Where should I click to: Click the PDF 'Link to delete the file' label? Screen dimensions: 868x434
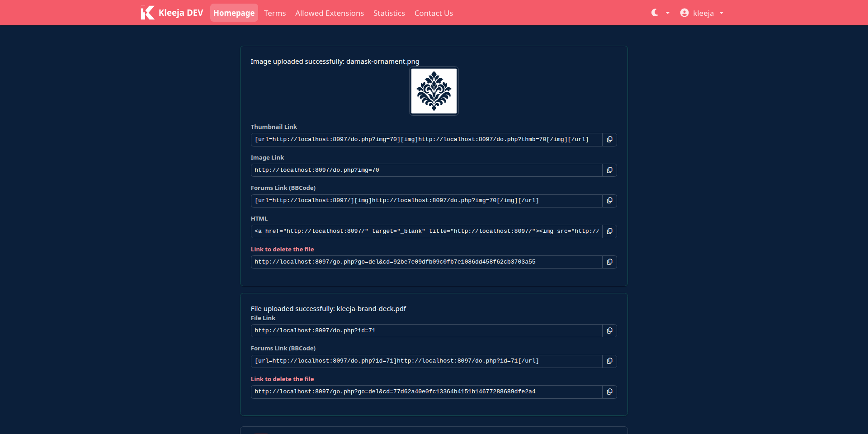pos(282,379)
